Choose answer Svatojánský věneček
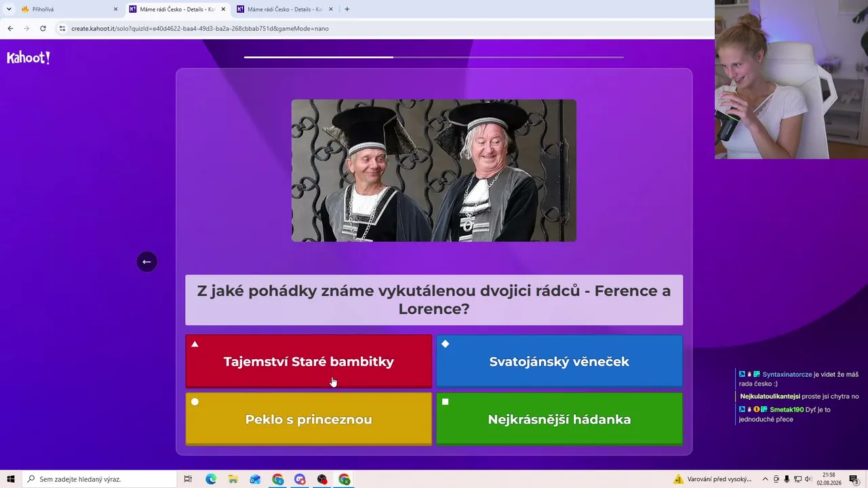The width and height of the screenshot is (868, 488). point(559,361)
